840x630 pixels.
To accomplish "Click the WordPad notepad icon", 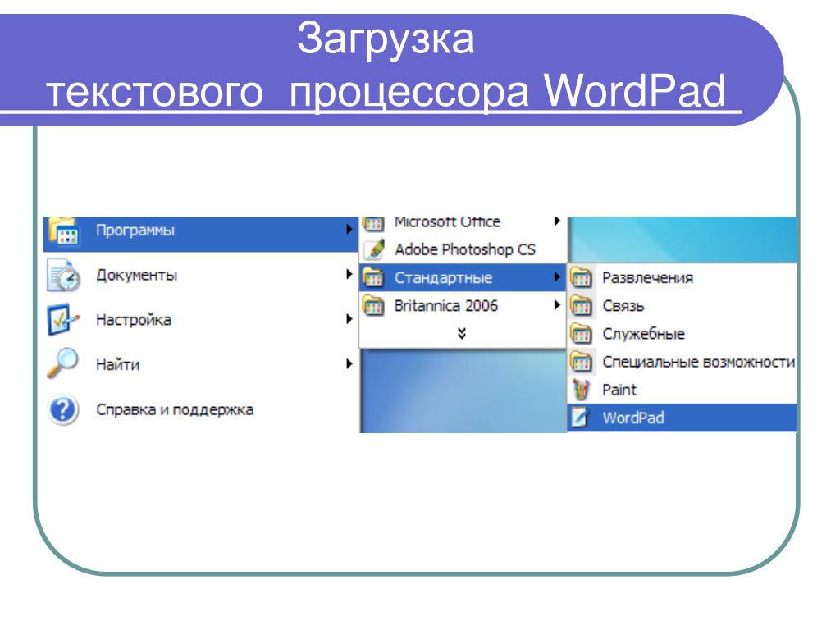I will click(x=581, y=418).
